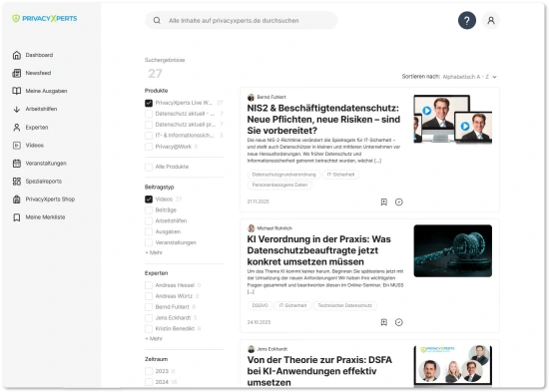Click the Meine Ausgaben book icon
This screenshot has width=549, height=392.
(16, 91)
